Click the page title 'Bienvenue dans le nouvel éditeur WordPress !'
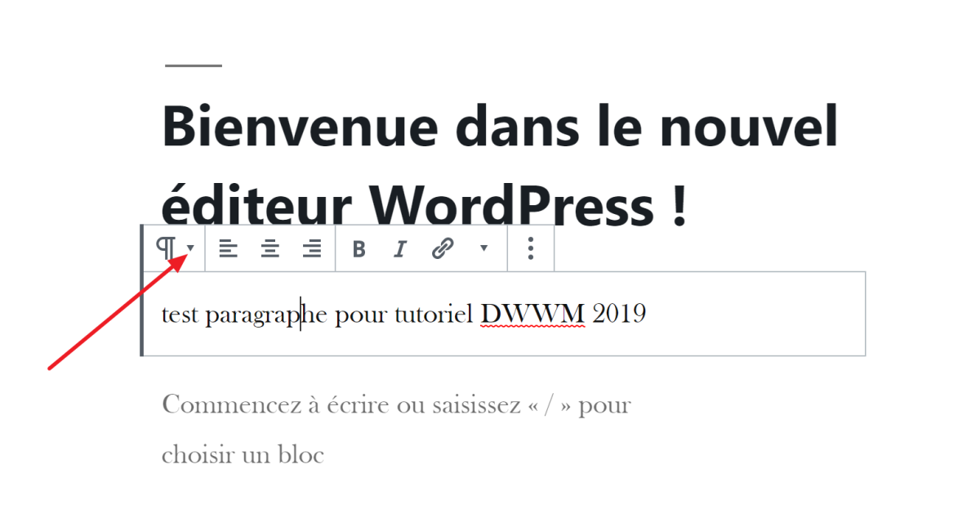This screenshot has height=518, width=980. tap(500, 165)
